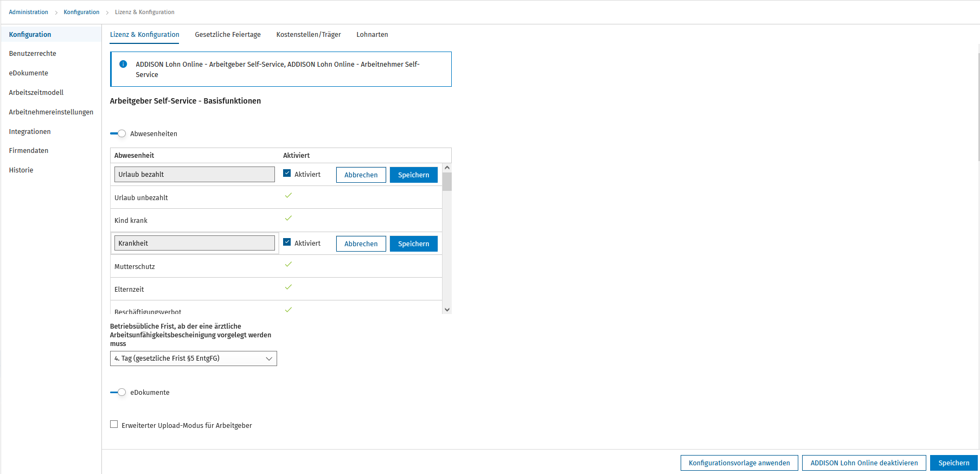Click Speichern in the Krankheit row
This screenshot has width=980, height=474.
coord(414,244)
